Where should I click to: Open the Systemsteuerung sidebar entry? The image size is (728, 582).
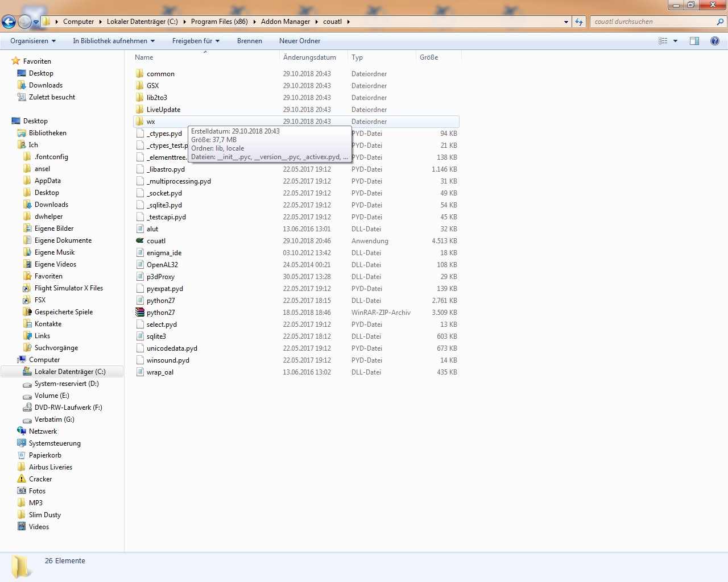[x=55, y=443]
